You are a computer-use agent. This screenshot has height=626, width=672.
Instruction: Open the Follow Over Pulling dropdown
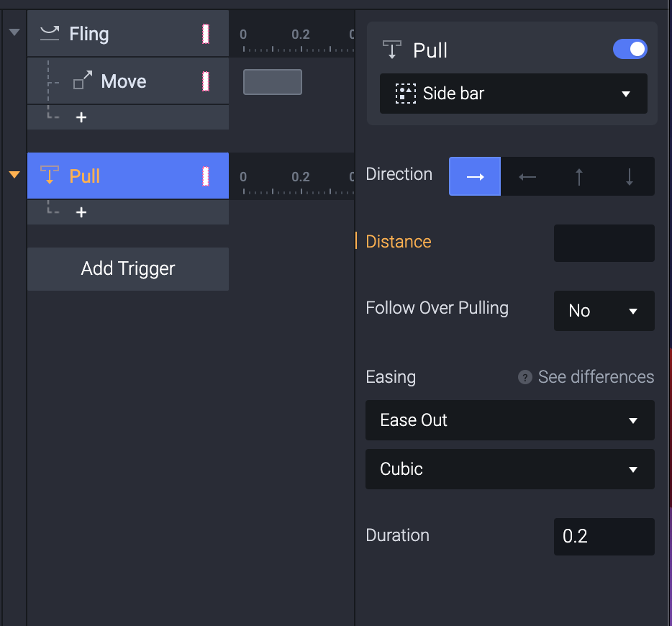[x=604, y=311]
